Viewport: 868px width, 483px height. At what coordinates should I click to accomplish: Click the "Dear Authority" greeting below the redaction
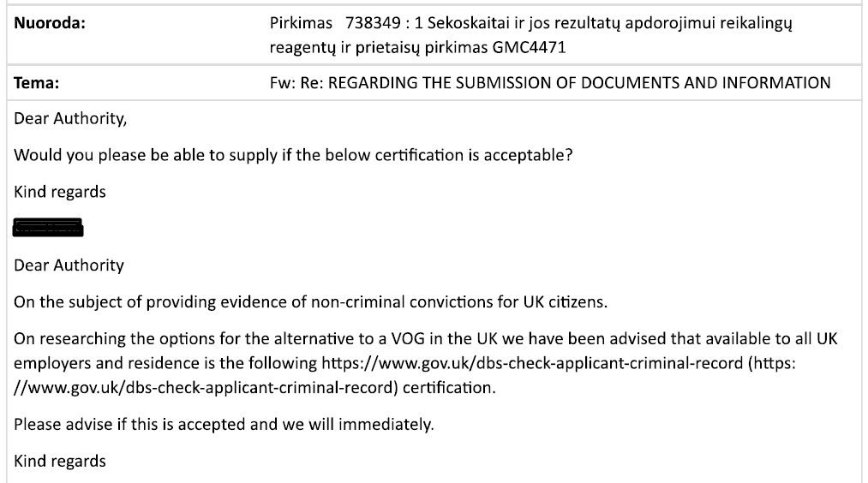[x=69, y=265]
